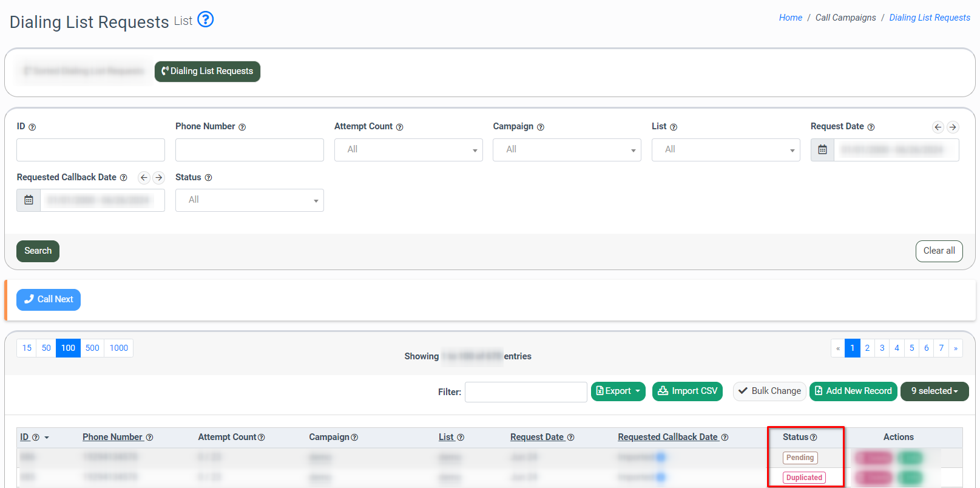Click the Call Next button
The image size is (980, 488).
tap(49, 300)
